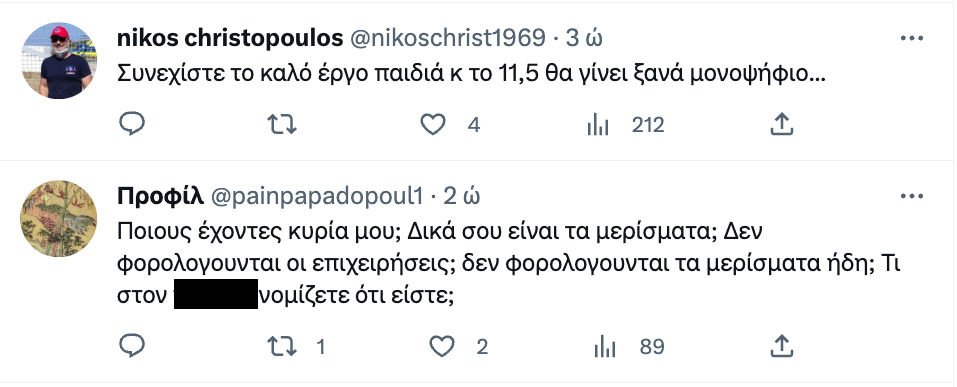Reply to nikos christopoulos tweet
Screen dimensions: 957x387
131,125
